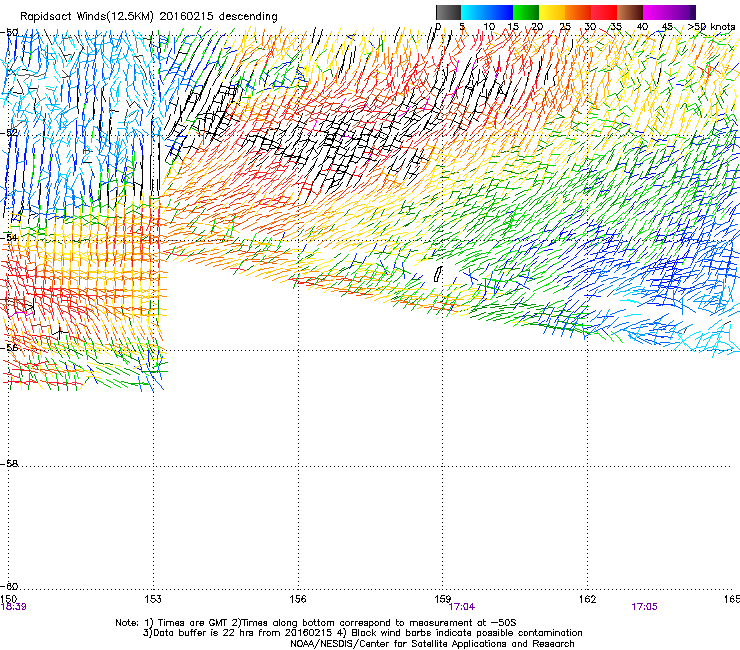Click the dark blue 10–15 knots legend color
Image resolution: width=740 pixels, height=650 pixels.
tap(499, 12)
